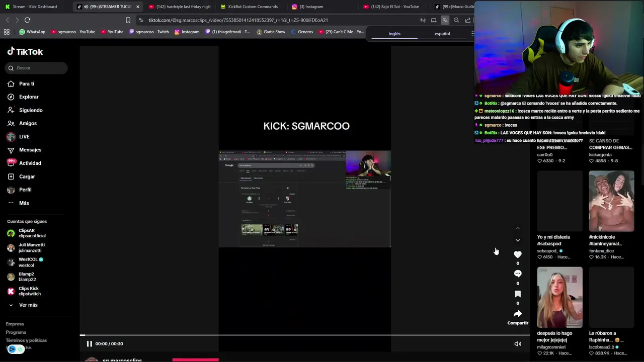Open the sgmarcoo - YouTube bookmark
Screen dimensions: 644x362
click(x=73, y=32)
